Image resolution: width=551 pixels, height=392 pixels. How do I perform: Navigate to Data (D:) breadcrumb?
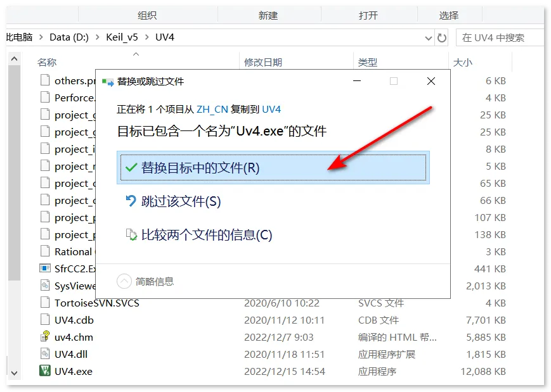click(69, 37)
